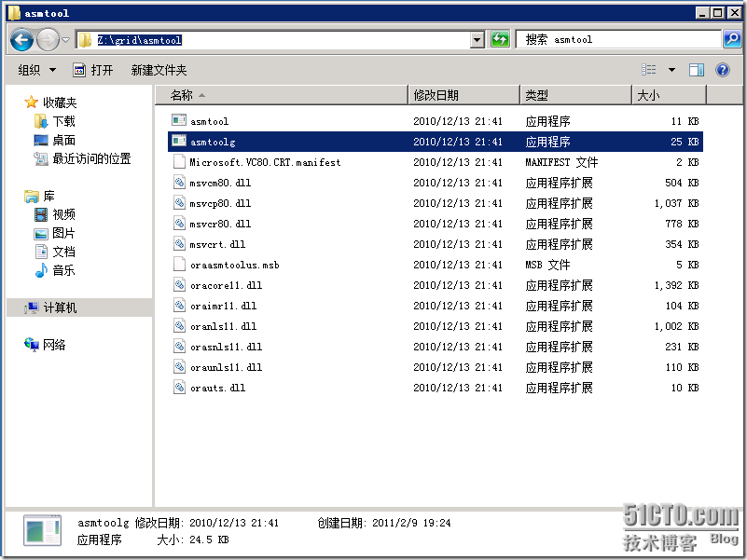747x560 pixels.
Task: Click the asmtoolg thumbnail in details pane
Action: point(42,530)
